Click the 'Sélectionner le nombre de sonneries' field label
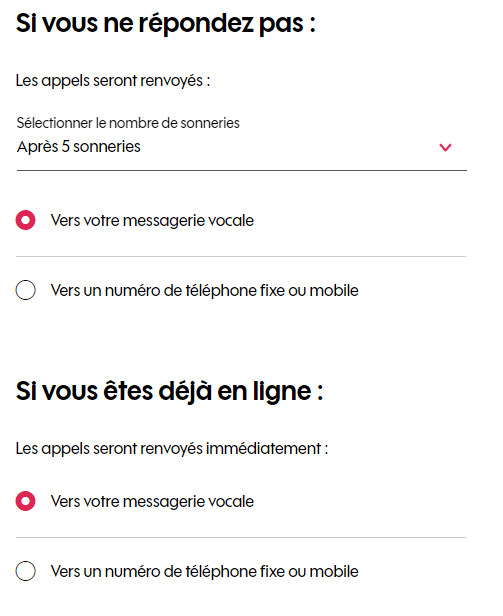The height and width of the screenshot is (616, 503). click(x=128, y=123)
